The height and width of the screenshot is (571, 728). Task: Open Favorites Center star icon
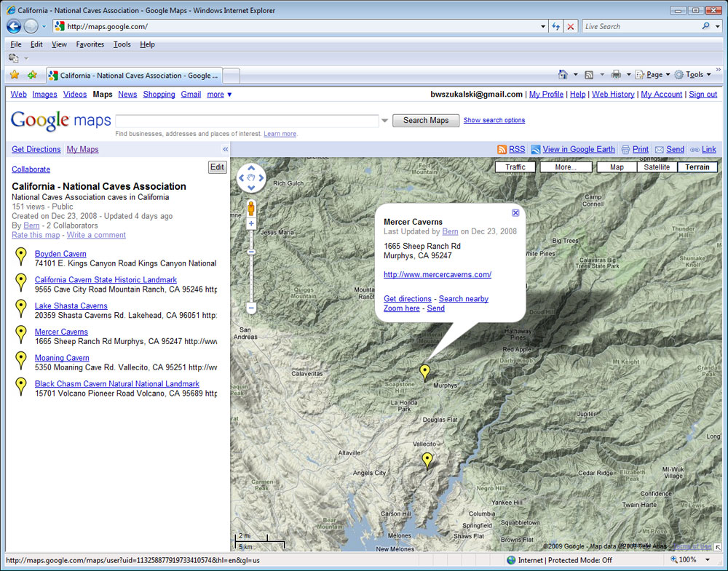(15, 75)
